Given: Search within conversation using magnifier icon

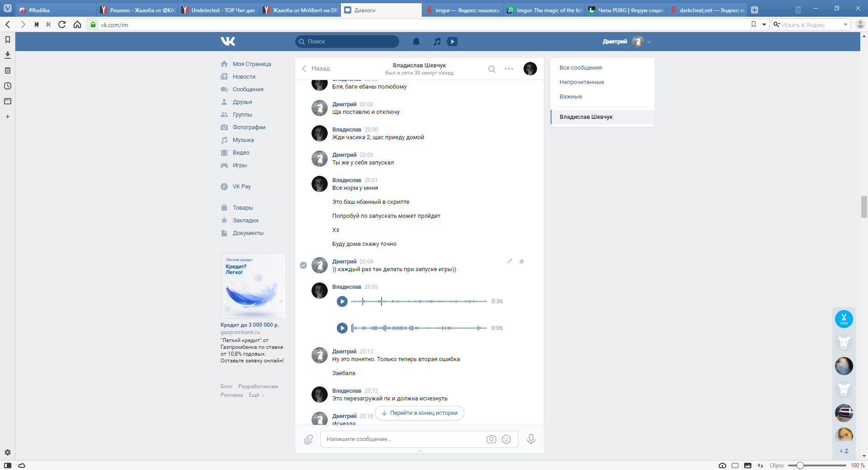Looking at the screenshot, I should coord(491,69).
